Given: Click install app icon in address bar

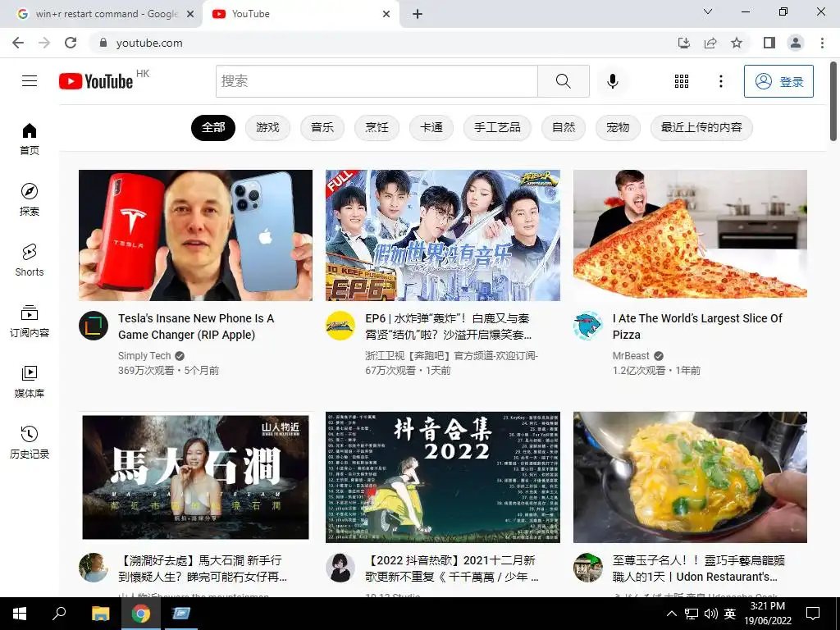Looking at the screenshot, I should tap(684, 43).
